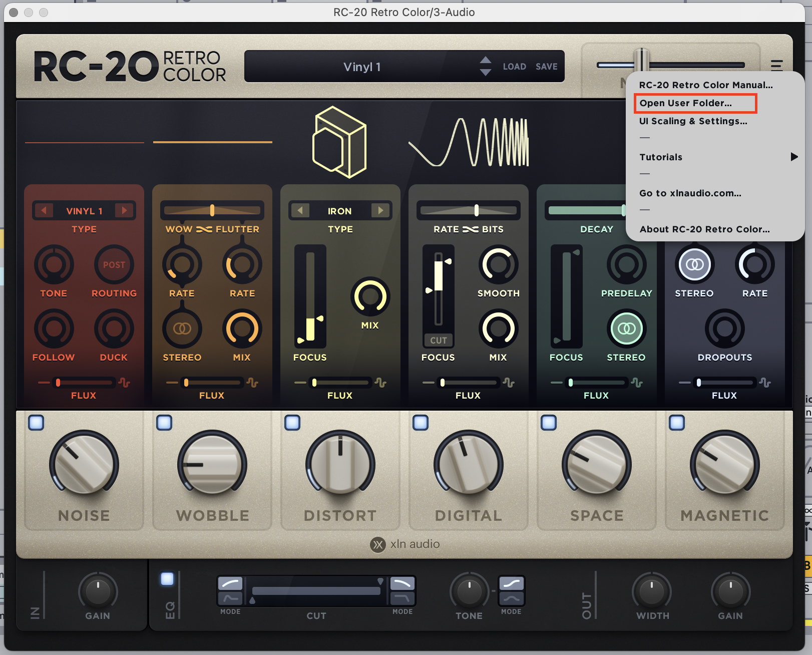Viewport: 812px width, 655px height.
Task: Toggle the Wobble module enable checkbox
Action: [x=164, y=423]
